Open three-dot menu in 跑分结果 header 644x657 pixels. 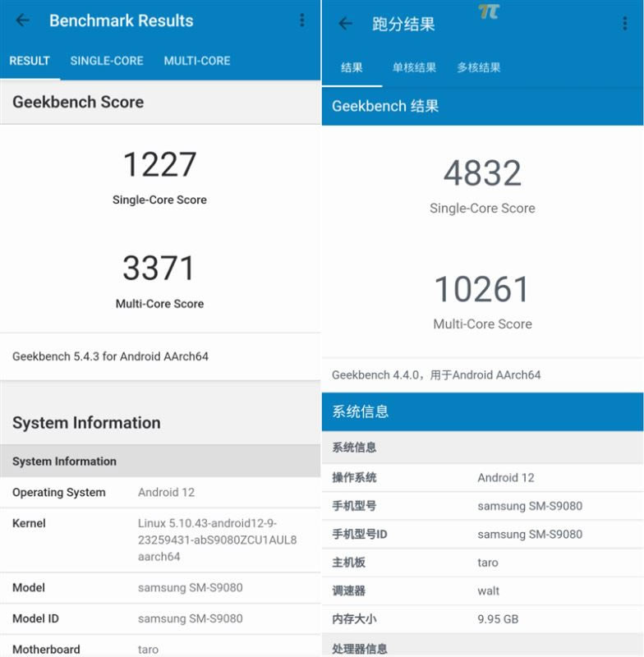tap(625, 24)
